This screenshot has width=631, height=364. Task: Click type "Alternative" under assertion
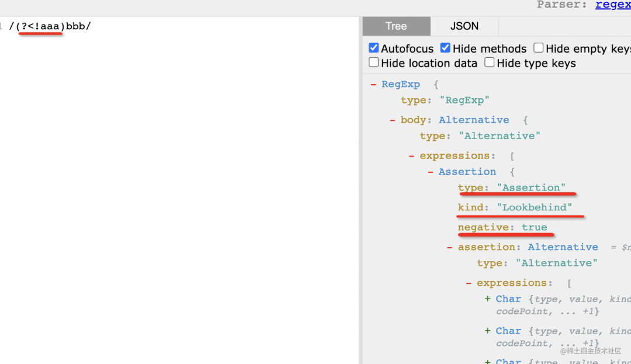point(537,263)
